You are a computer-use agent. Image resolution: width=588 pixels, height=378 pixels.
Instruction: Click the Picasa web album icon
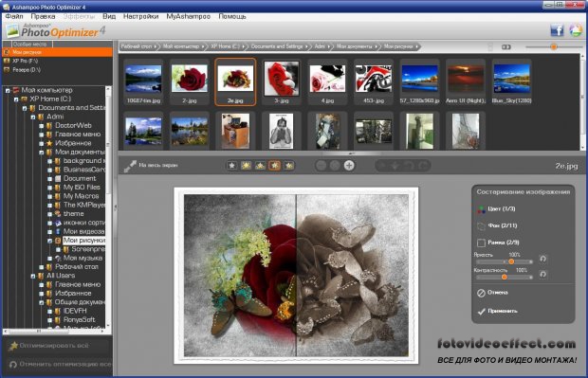(x=576, y=30)
